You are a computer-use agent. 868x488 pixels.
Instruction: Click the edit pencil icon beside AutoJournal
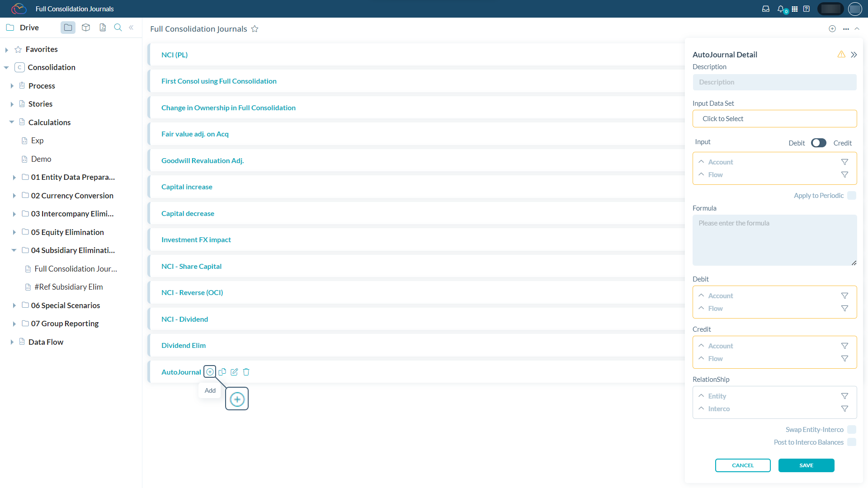(x=234, y=372)
